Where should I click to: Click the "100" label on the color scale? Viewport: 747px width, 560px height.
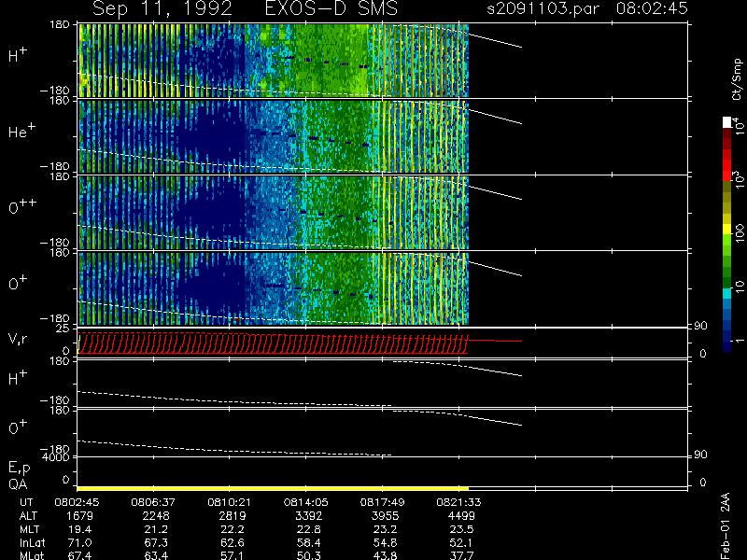740,234
